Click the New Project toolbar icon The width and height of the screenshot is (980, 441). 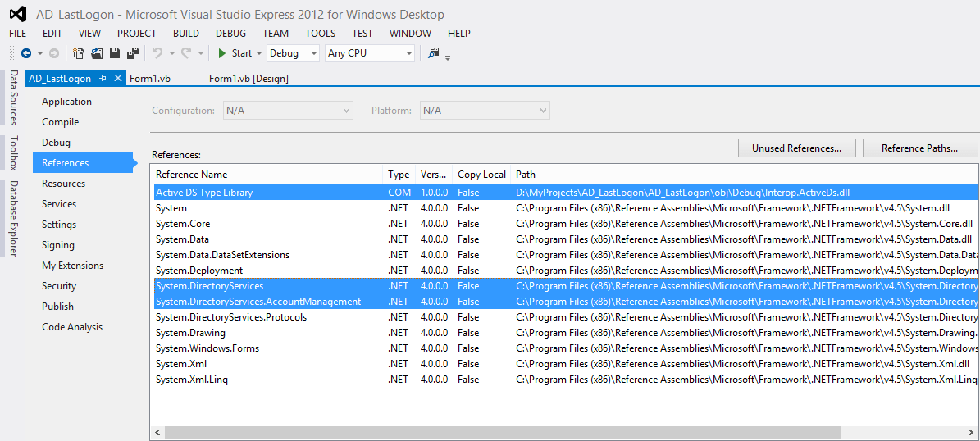pyautogui.click(x=78, y=54)
